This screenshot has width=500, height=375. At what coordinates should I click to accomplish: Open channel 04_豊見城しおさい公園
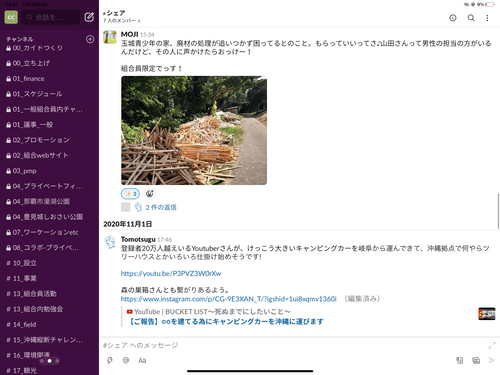pos(49,217)
